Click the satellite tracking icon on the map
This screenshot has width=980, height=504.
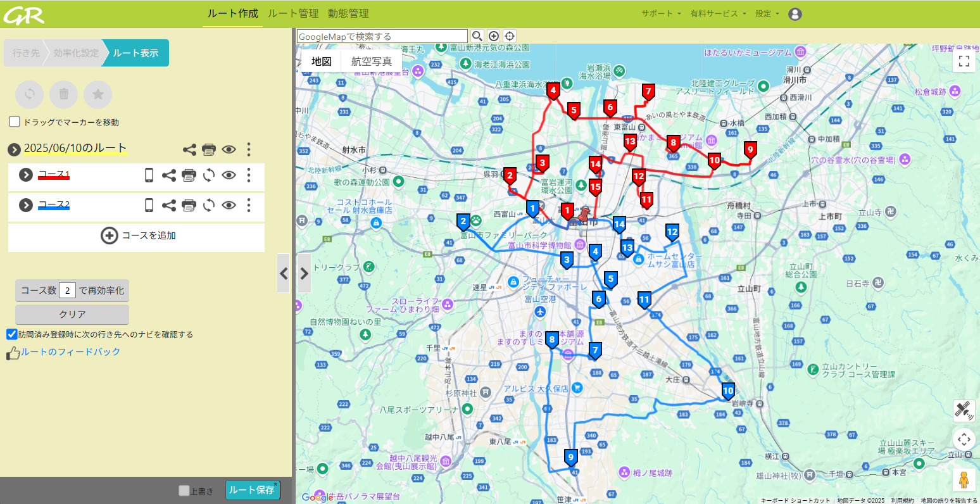coord(964,411)
